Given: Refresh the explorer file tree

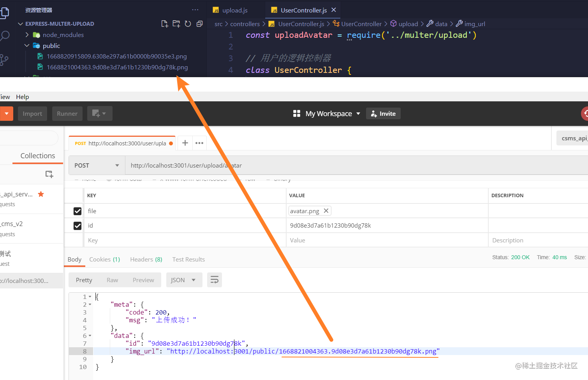Looking at the screenshot, I should [x=188, y=24].
